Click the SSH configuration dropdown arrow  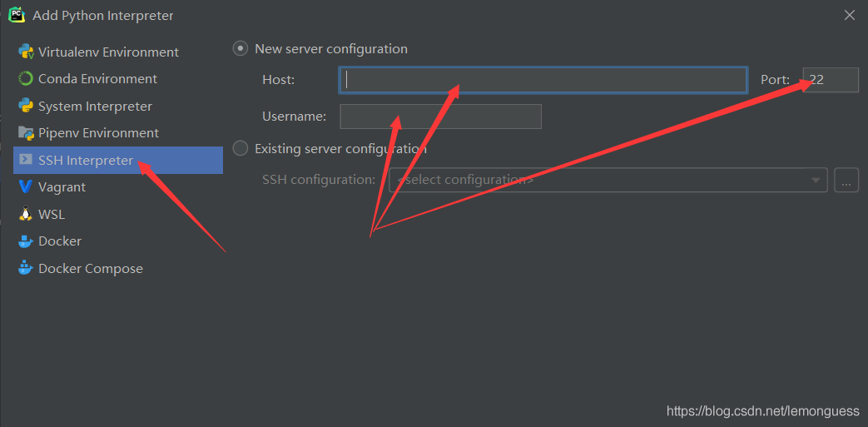[816, 181]
